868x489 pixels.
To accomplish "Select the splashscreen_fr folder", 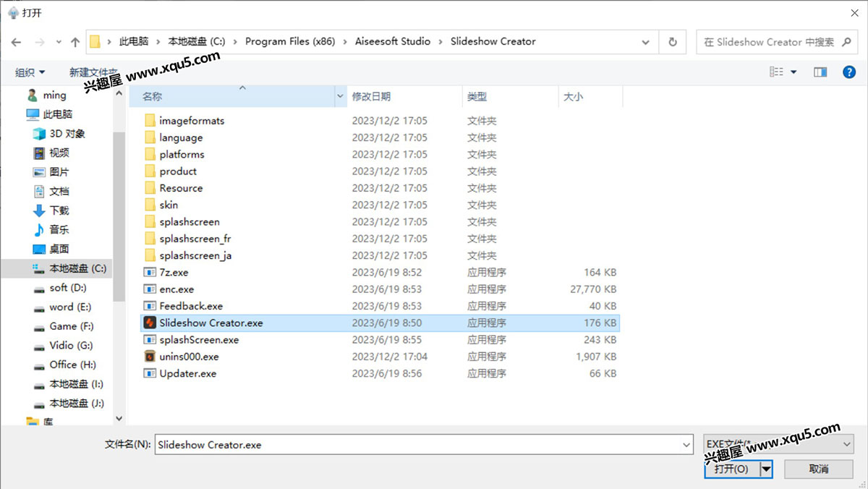I will (x=195, y=239).
